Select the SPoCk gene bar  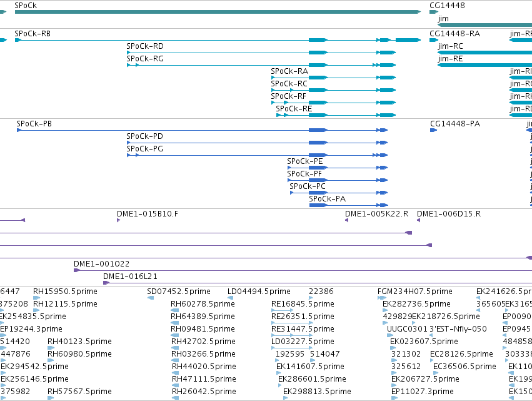pyautogui.click(x=218, y=12)
